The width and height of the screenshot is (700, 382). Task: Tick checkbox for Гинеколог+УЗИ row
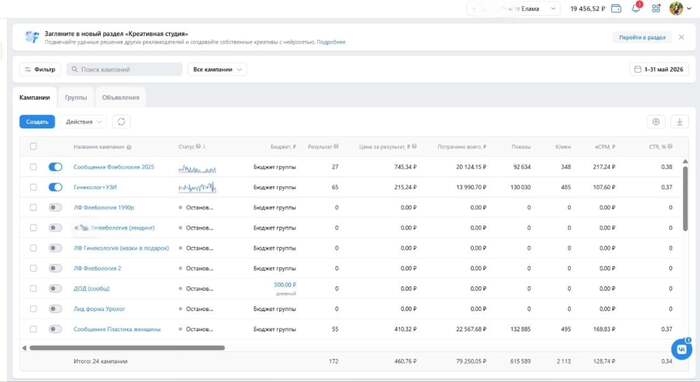coord(33,187)
